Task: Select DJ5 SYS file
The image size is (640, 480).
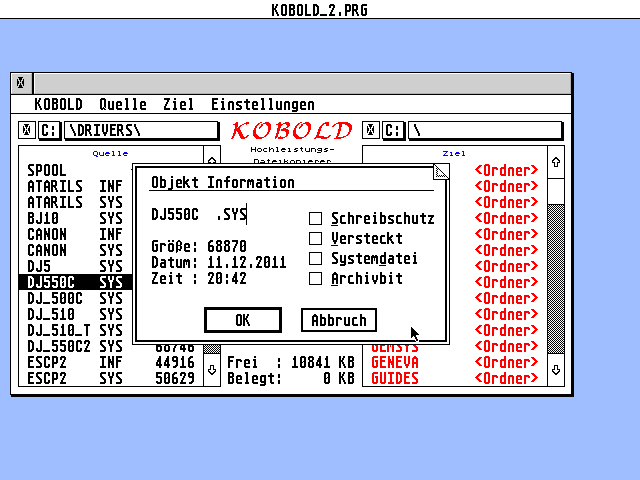Action: (x=75, y=267)
